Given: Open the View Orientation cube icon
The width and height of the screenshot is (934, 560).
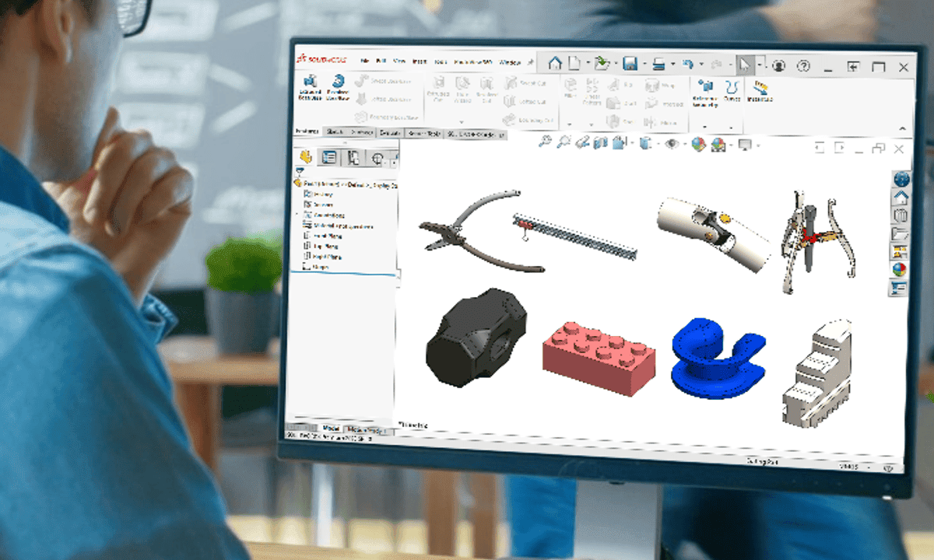Looking at the screenshot, I should tap(644, 145).
